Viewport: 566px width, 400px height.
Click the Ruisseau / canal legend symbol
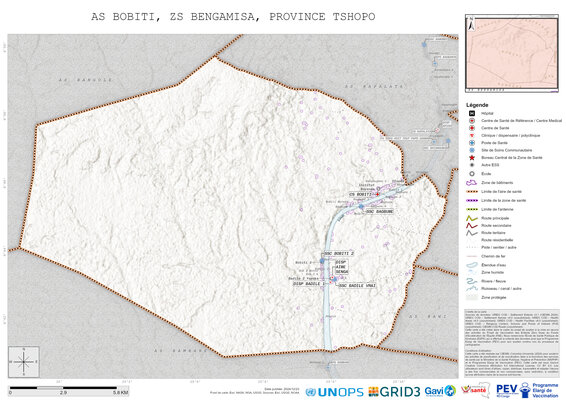471,288
